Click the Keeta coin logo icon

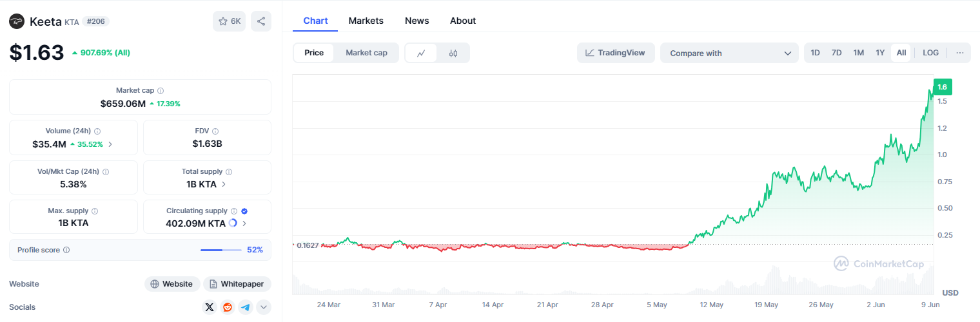(x=17, y=21)
